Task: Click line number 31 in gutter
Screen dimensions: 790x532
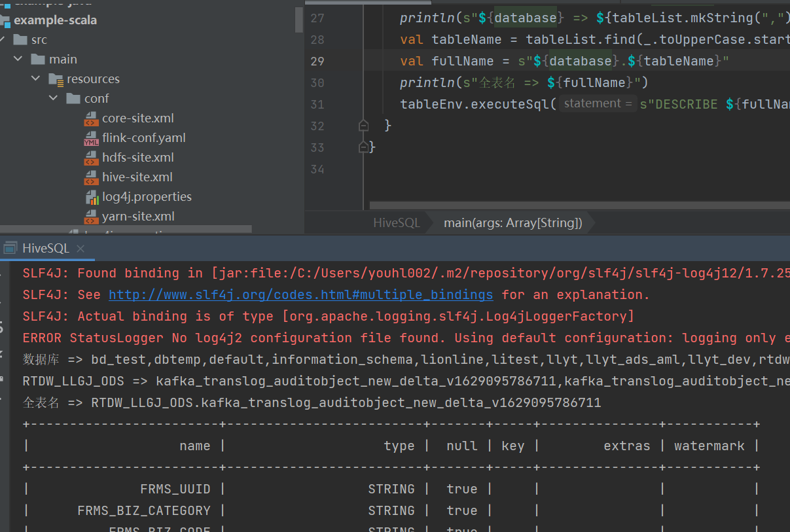Action: (317, 104)
